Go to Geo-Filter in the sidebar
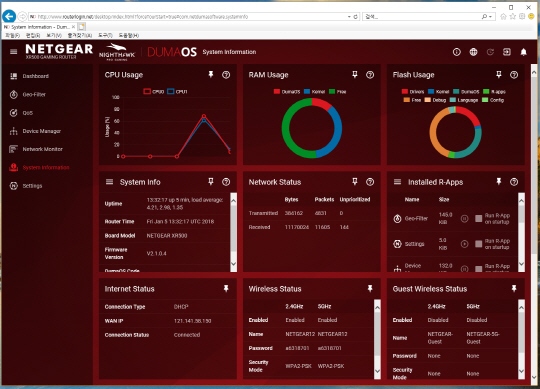This screenshot has height=389, width=540. tap(28, 94)
